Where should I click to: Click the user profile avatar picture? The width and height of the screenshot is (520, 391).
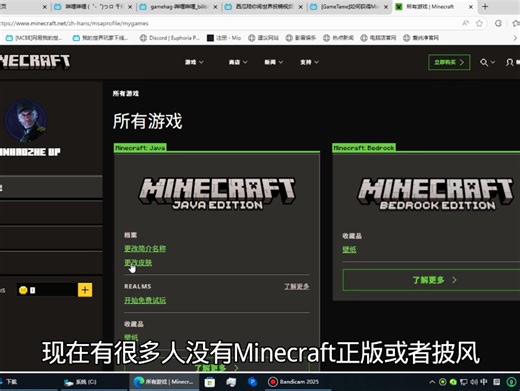[26, 121]
